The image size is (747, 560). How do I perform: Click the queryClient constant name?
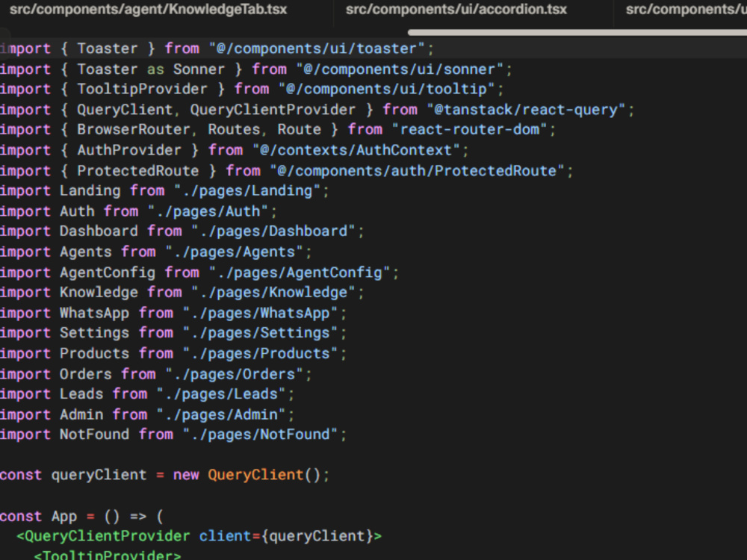pos(99,475)
